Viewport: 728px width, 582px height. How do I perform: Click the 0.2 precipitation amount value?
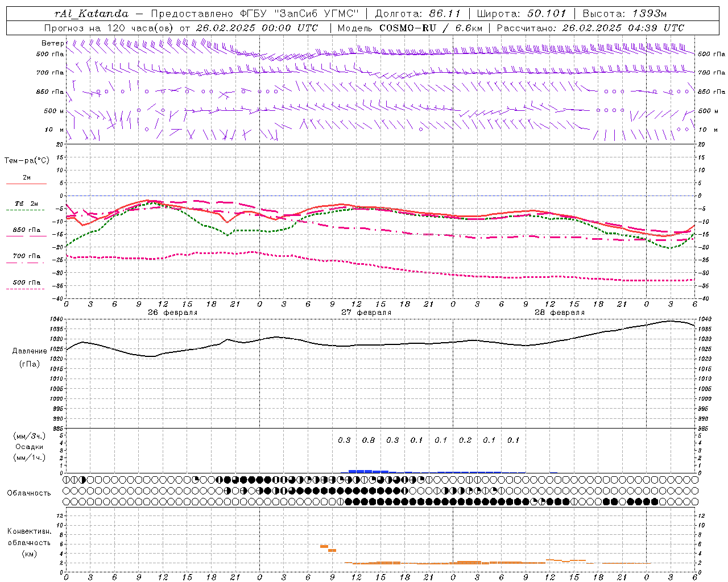click(x=465, y=440)
